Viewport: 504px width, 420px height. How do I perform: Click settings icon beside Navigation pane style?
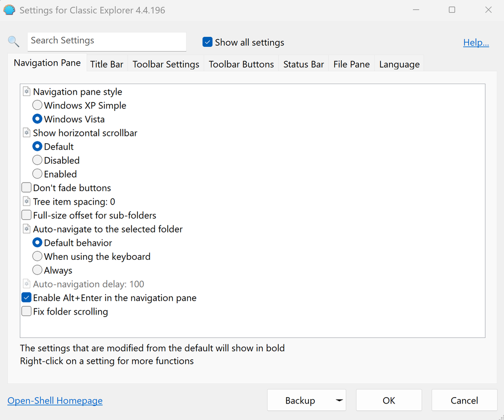[27, 92]
